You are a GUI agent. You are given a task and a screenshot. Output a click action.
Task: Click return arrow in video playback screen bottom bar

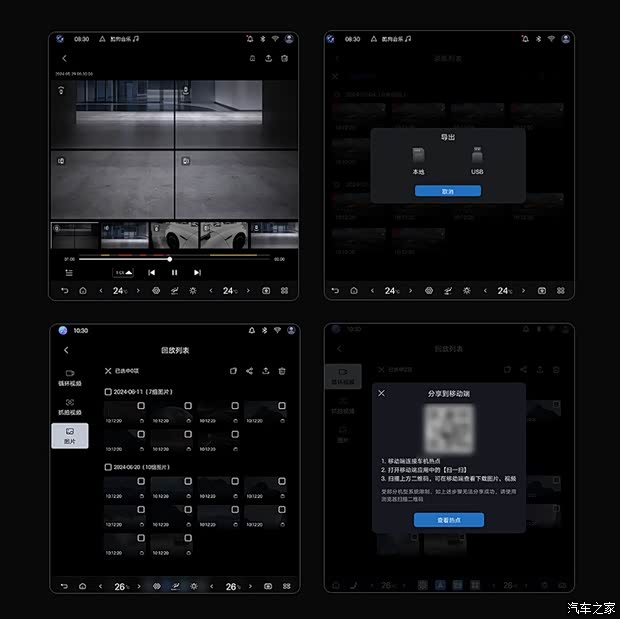point(64,291)
